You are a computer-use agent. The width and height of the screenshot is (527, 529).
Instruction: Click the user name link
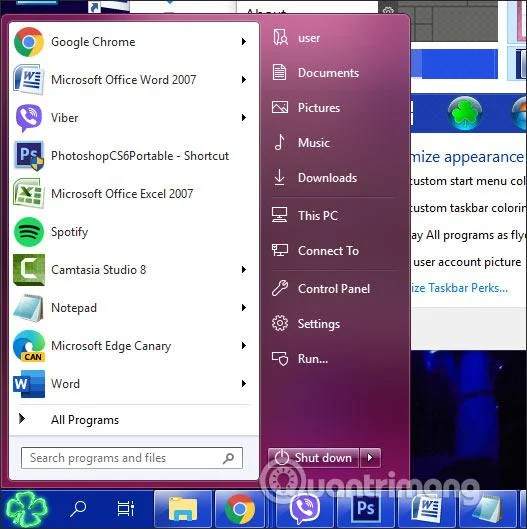pos(309,38)
